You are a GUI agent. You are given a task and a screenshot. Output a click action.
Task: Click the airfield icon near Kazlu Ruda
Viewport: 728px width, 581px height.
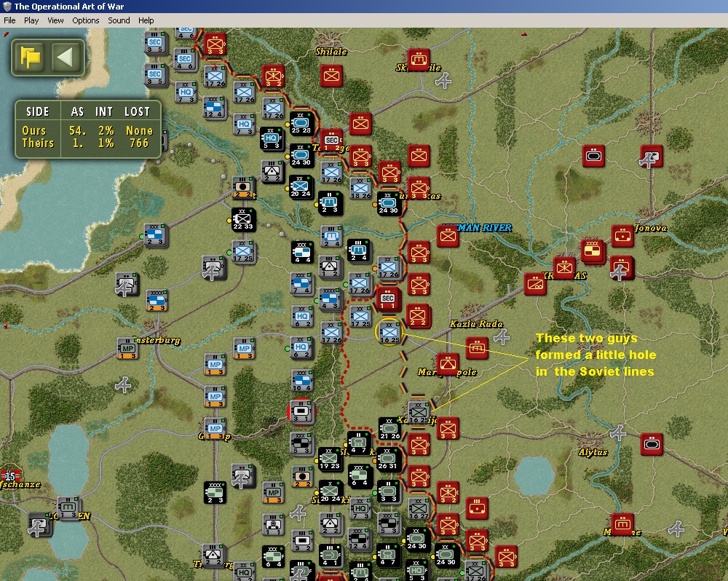[502, 336]
